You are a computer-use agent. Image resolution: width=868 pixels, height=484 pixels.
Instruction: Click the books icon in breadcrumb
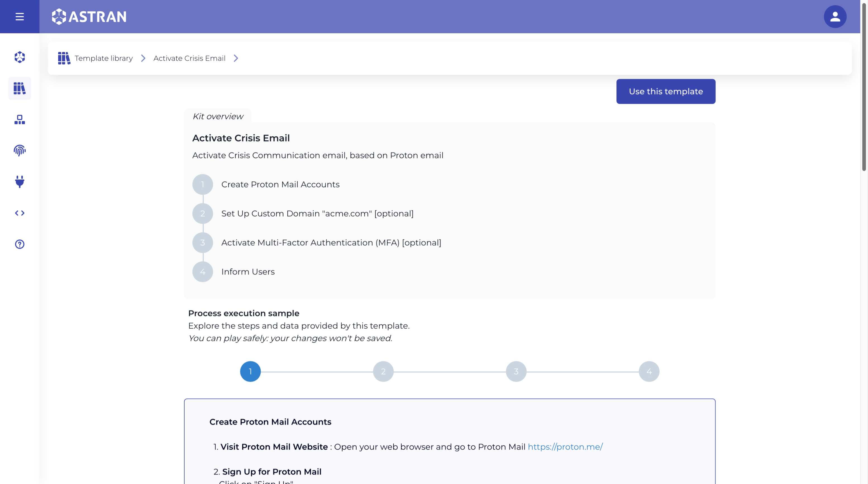pos(64,58)
